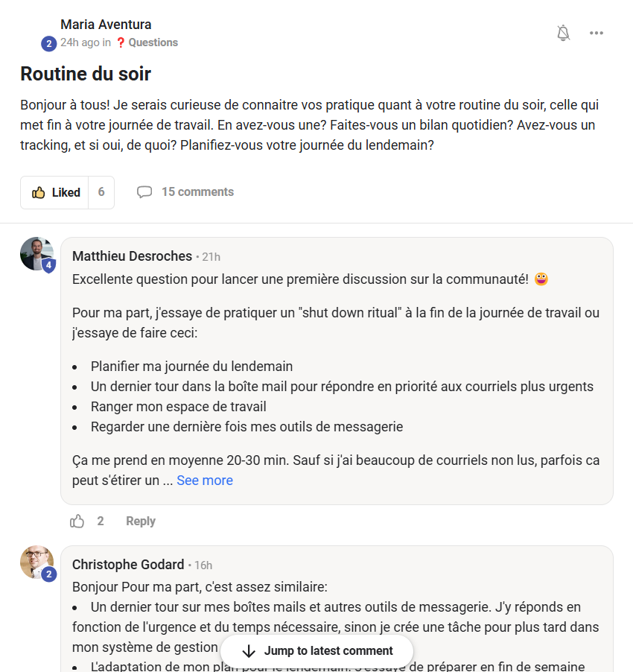Open Christophe Godard's profile picture
633x672 pixels.
point(36,562)
